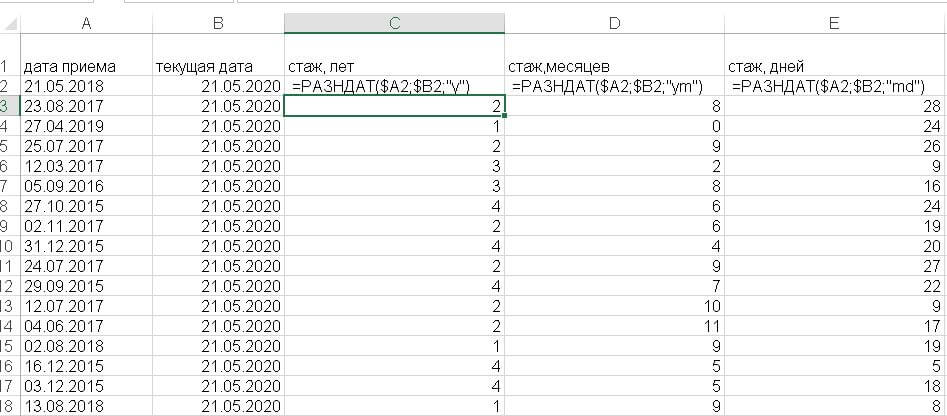Select column B header
Image resolution: width=947 pixels, height=416 pixels.
tap(219, 24)
